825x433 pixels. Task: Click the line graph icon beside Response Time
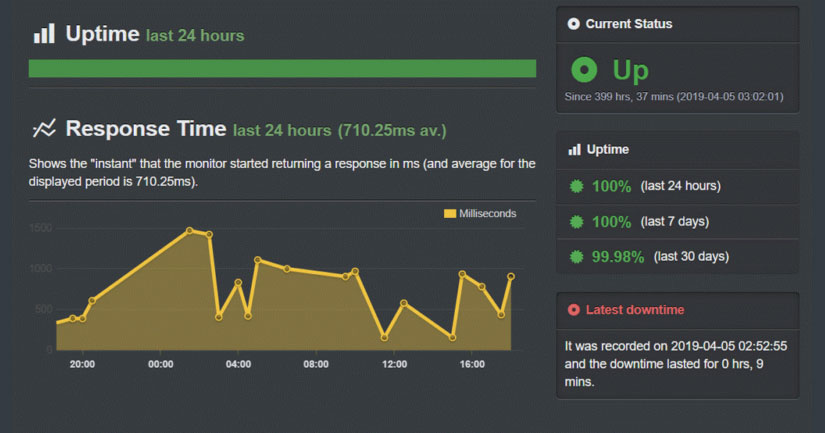44,129
